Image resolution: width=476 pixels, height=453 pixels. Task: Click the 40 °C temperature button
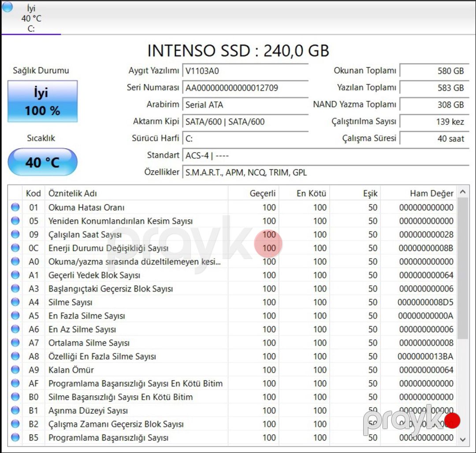(x=42, y=162)
